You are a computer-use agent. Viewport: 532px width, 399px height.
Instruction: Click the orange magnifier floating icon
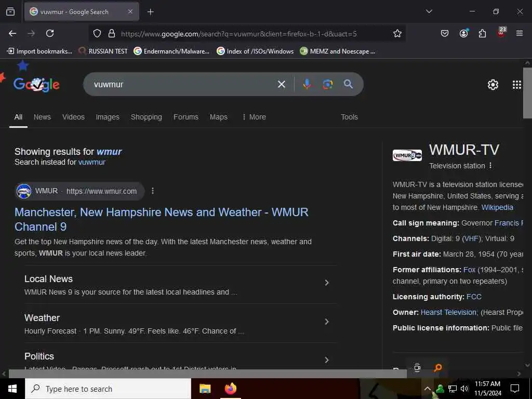tap(437, 368)
